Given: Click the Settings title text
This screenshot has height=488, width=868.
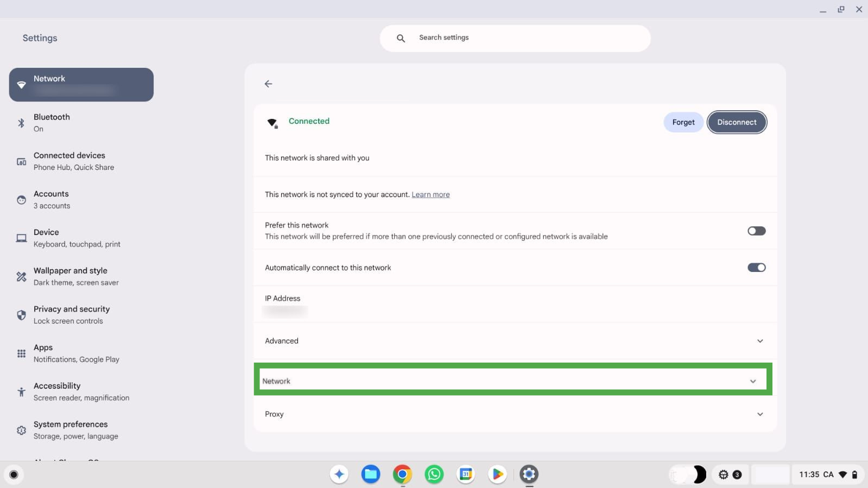Looking at the screenshot, I should click(40, 38).
